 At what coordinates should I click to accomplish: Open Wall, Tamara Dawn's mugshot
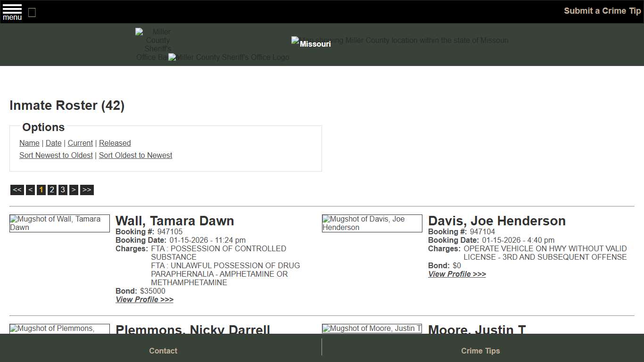(x=59, y=223)
